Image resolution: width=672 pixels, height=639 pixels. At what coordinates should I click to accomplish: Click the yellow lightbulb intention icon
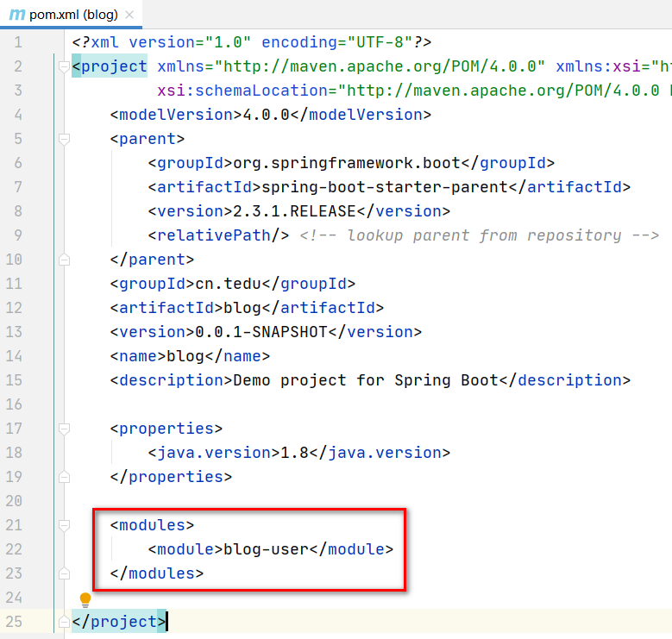pyautogui.click(x=85, y=599)
